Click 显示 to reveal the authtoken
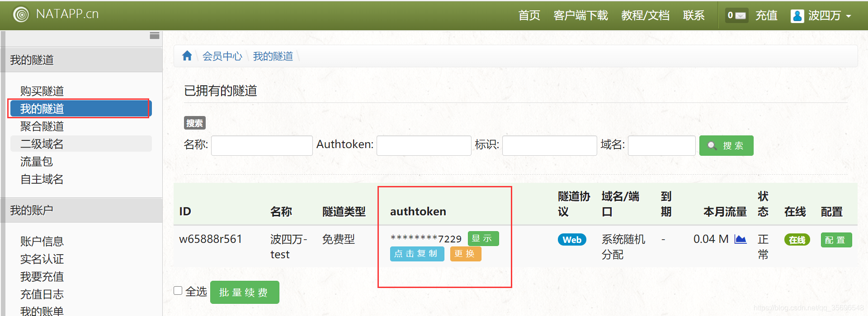This screenshot has width=868, height=316. pos(483,238)
